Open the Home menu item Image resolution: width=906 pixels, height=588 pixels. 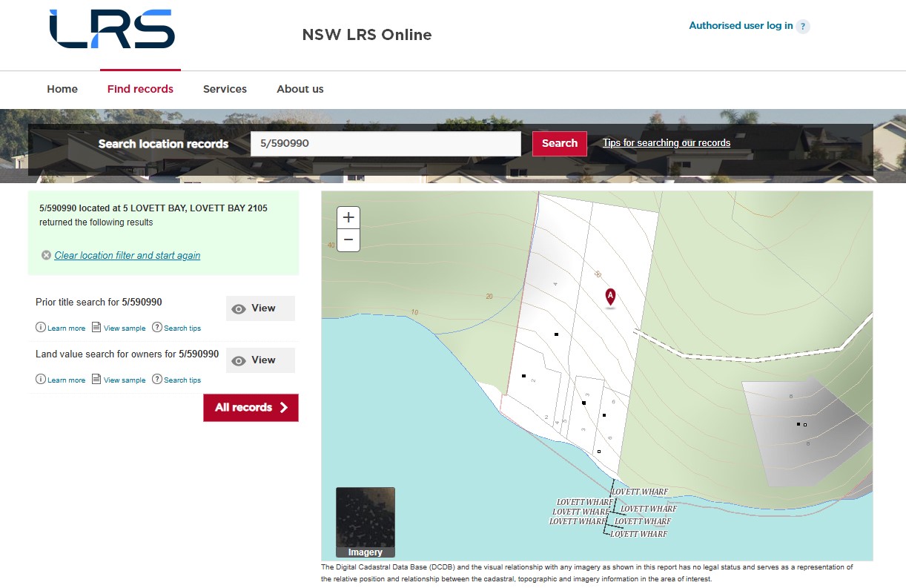click(x=62, y=89)
